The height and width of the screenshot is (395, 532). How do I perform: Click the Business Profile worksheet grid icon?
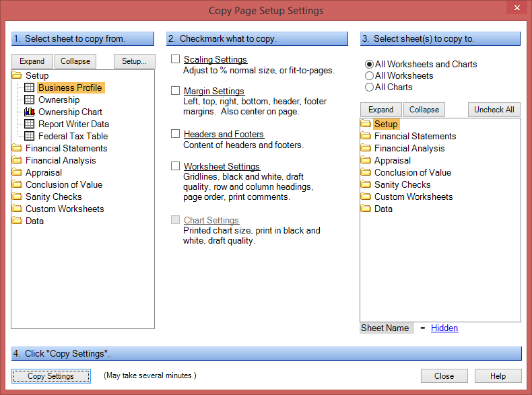[x=29, y=87]
